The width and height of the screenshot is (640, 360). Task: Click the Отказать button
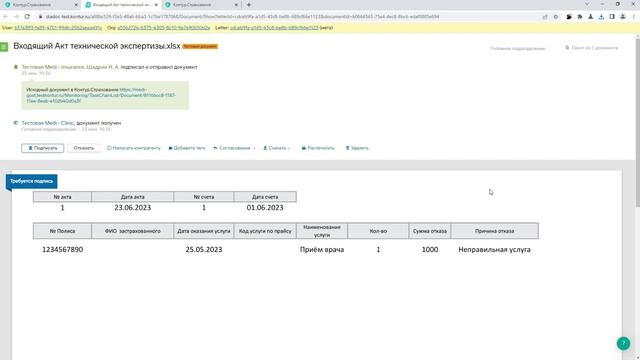[84, 148]
